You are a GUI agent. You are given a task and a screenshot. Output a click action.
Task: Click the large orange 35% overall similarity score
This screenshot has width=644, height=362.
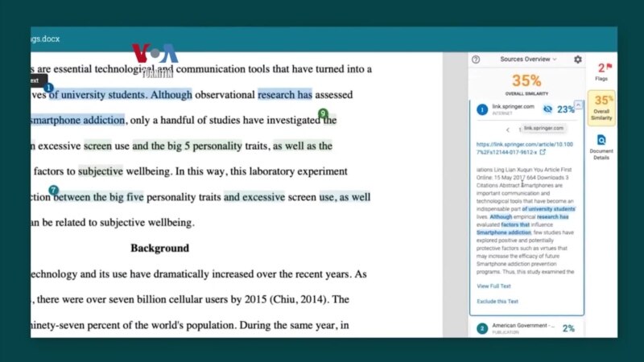point(526,80)
